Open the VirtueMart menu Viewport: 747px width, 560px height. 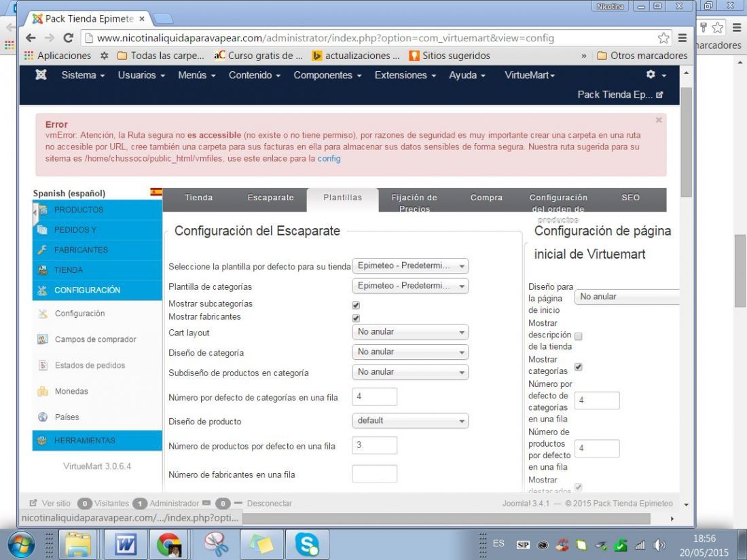click(x=530, y=75)
